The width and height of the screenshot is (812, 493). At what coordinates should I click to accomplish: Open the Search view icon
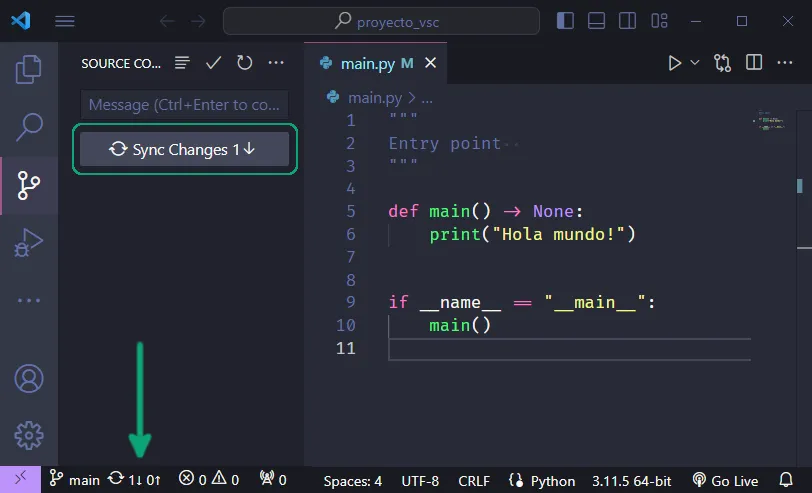pos(29,127)
